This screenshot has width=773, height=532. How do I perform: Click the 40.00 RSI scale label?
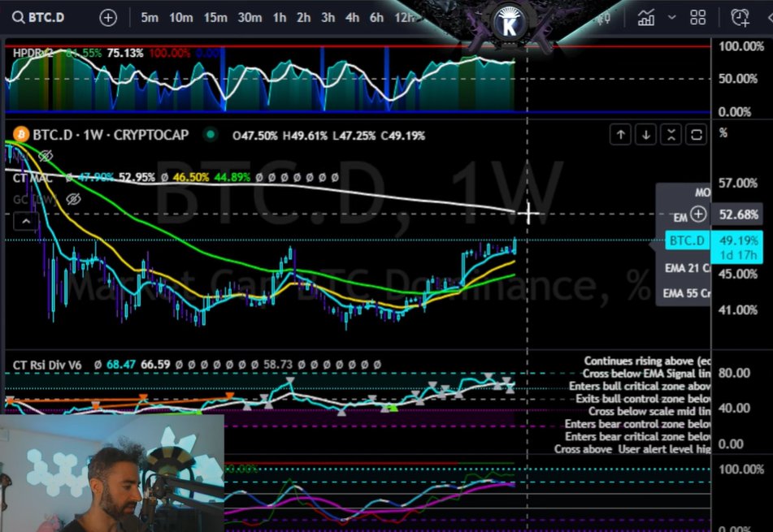(x=734, y=409)
